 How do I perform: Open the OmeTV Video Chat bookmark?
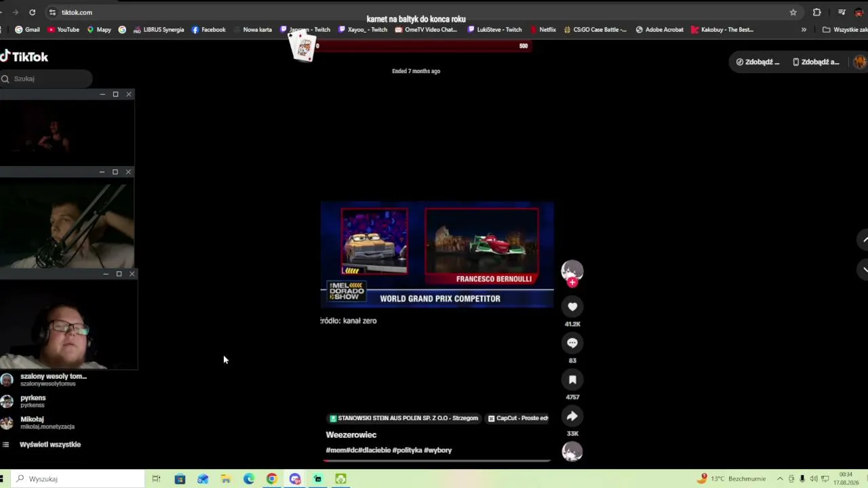coord(426,30)
